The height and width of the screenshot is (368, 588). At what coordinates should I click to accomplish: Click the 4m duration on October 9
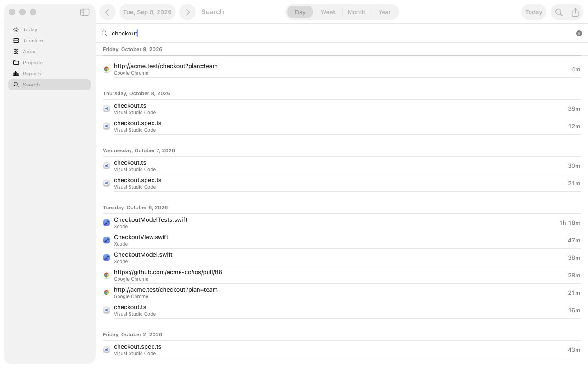click(576, 69)
